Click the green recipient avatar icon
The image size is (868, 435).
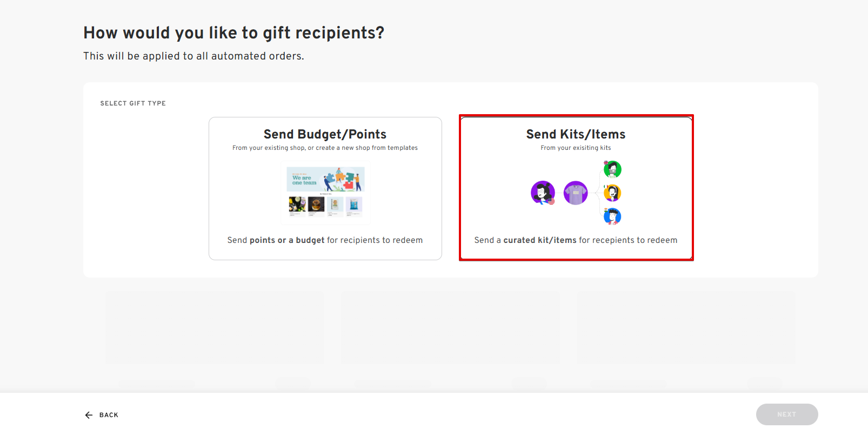[x=612, y=169]
